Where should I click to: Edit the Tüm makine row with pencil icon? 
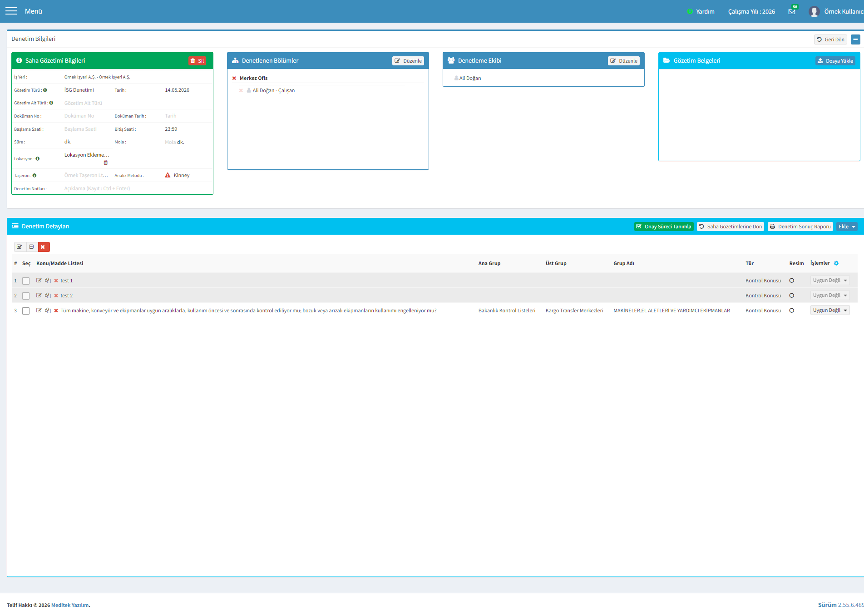(x=39, y=310)
